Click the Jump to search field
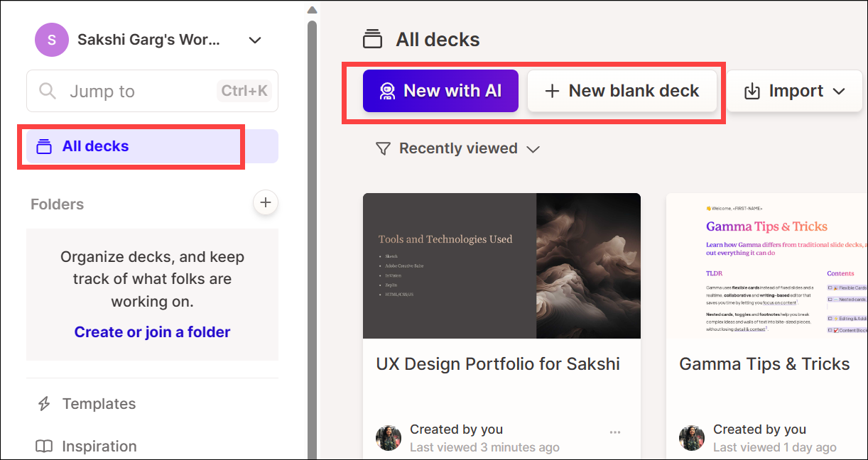Viewport: 868px width, 460px height. pos(152,91)
